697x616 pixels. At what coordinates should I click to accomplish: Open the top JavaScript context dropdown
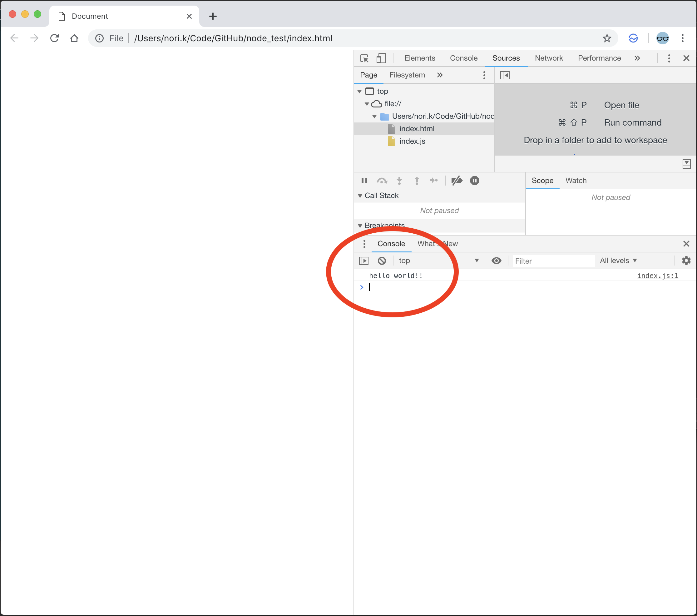438,261
